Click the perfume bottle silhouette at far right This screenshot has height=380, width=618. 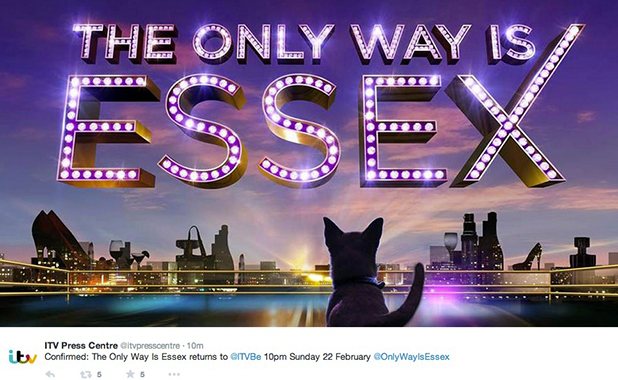pos(582,252)
